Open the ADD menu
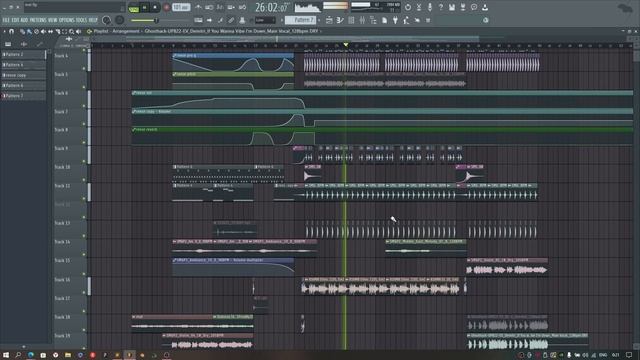640x360 pixels. tap(24, 20)
